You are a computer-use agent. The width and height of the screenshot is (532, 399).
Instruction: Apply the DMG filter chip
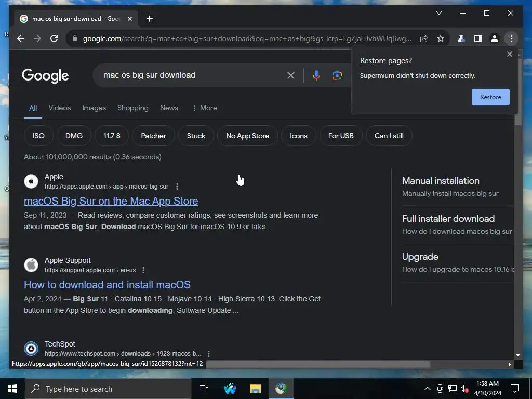tap(74, 136)
